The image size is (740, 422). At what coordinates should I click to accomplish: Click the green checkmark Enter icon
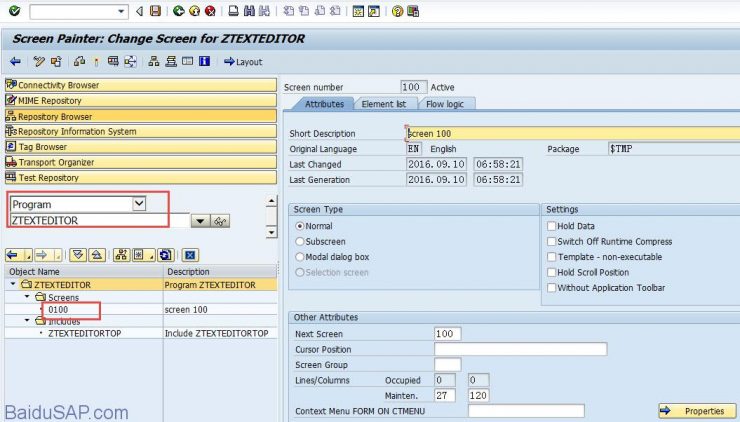pyautogui.click(x=15, y=10)
